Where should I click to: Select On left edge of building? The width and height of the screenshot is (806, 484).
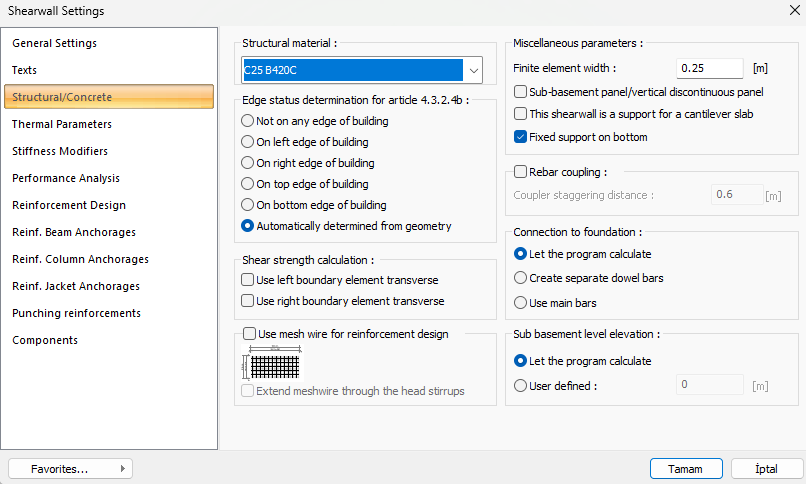(248, 142)
